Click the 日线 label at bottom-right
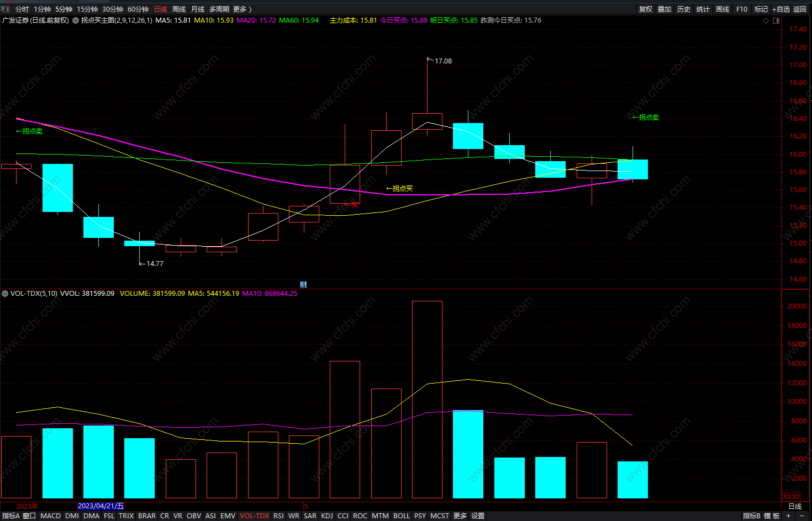The height and width of the screenshot is (521, 812). (795, 507)
